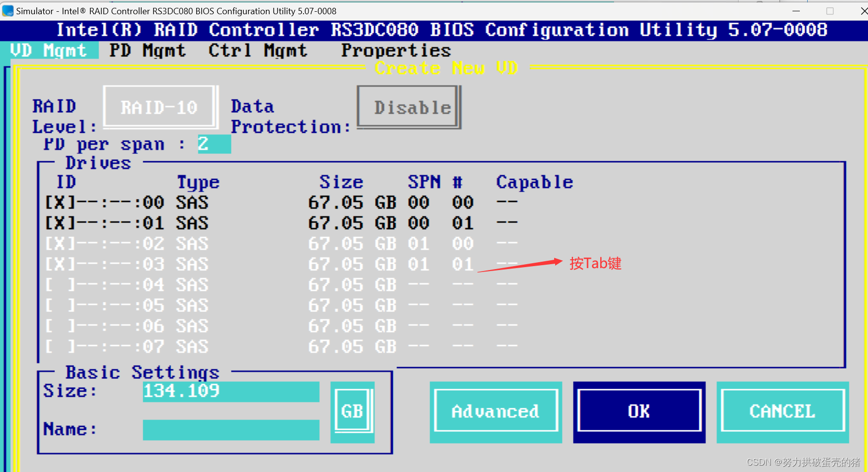This screenshot has height=472, width=868.
Task: Click the CANCEL button
Action: click(x=783, y=412)
